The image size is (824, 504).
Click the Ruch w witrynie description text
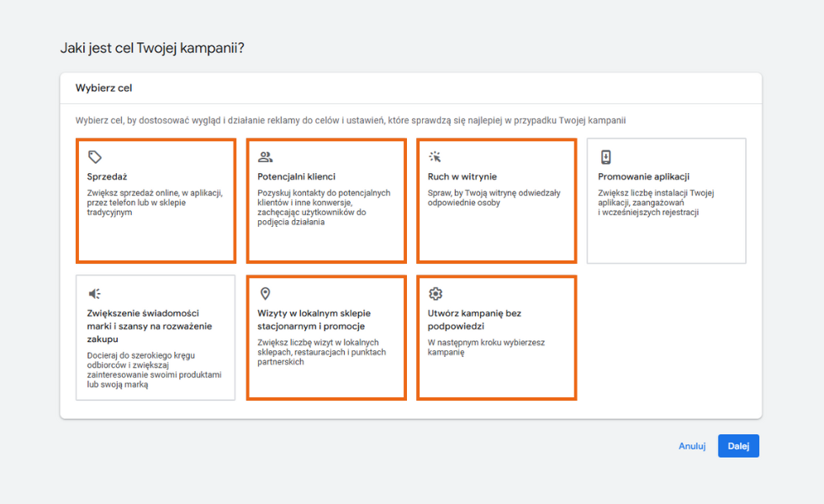(494, 197)
